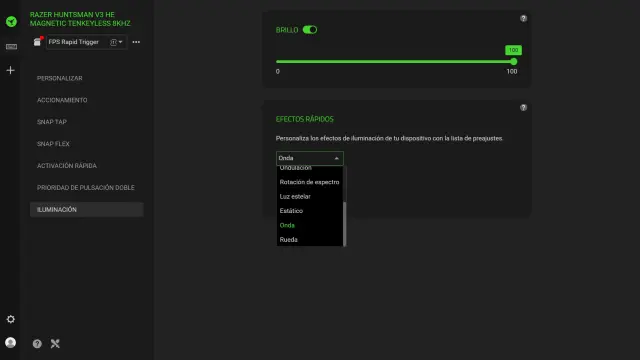
Task: Open the three-dot profile options menu
Action: [136, 42]
